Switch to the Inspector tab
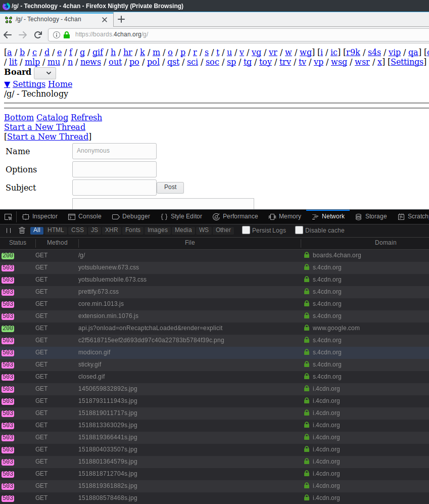 pos(40,217)
